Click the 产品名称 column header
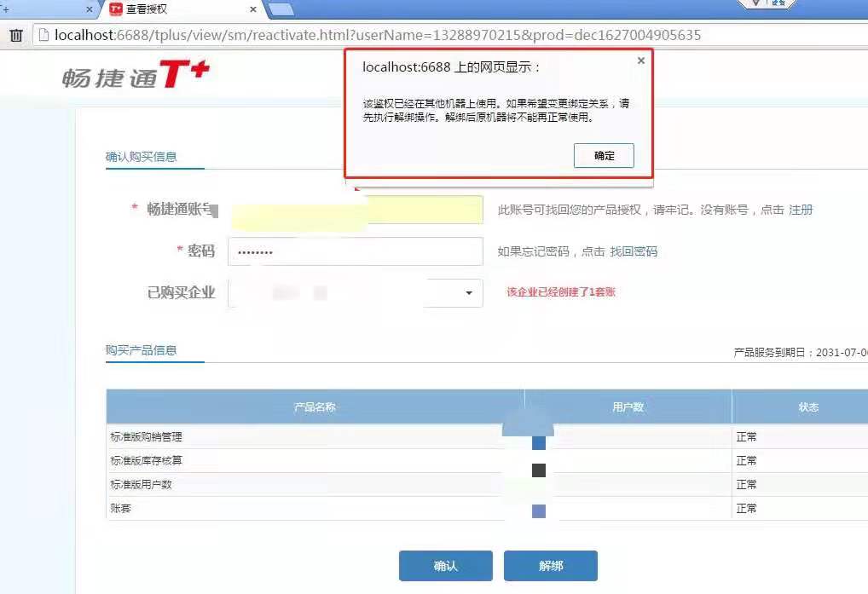This screenshot has height=594, width=868. [315, 407]
